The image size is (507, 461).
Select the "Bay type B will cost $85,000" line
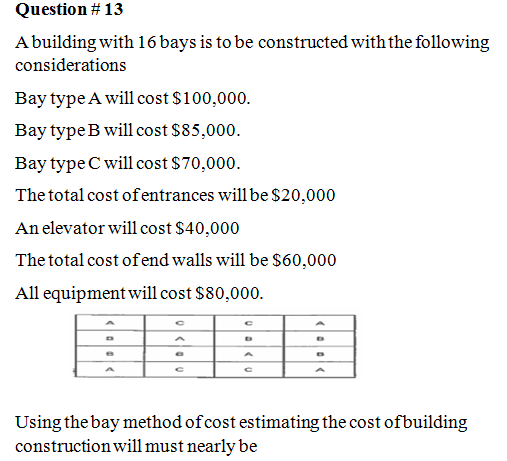pos(127,130)
